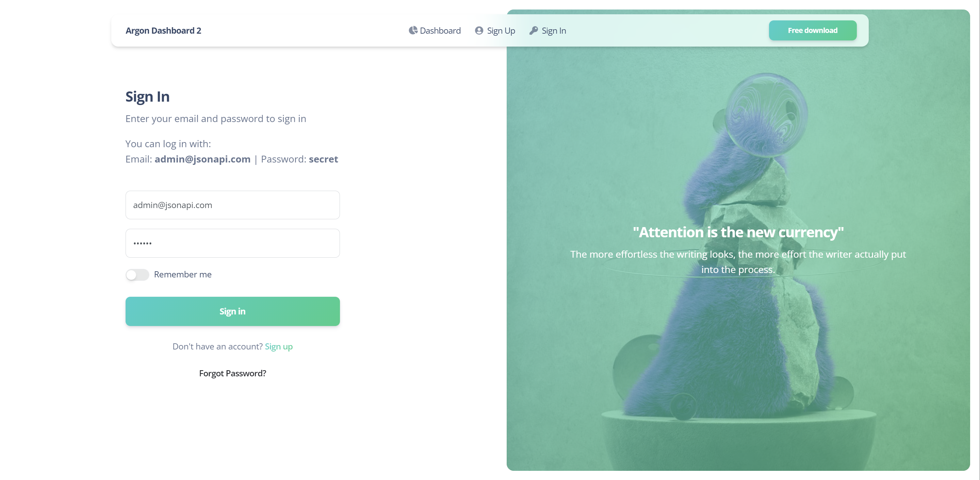Disable the Remember me option
Screen dimensions: 980x480
coord(137,274)
